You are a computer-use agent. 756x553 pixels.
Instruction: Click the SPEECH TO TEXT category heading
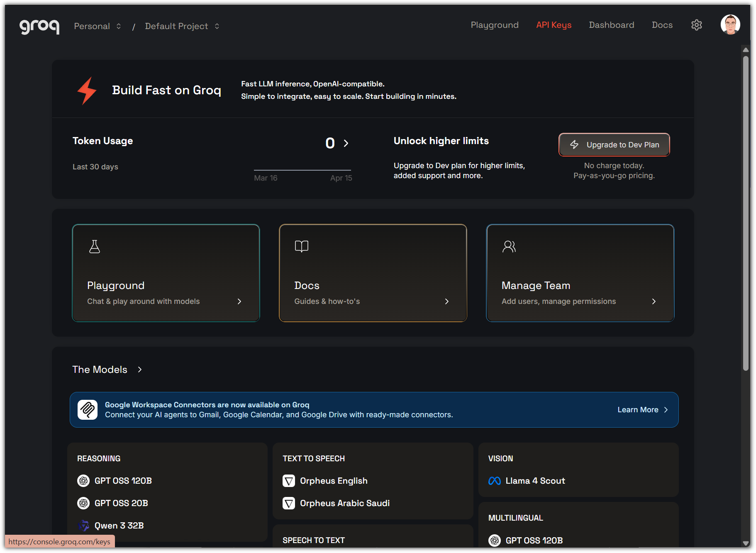(x=314, y=540)
